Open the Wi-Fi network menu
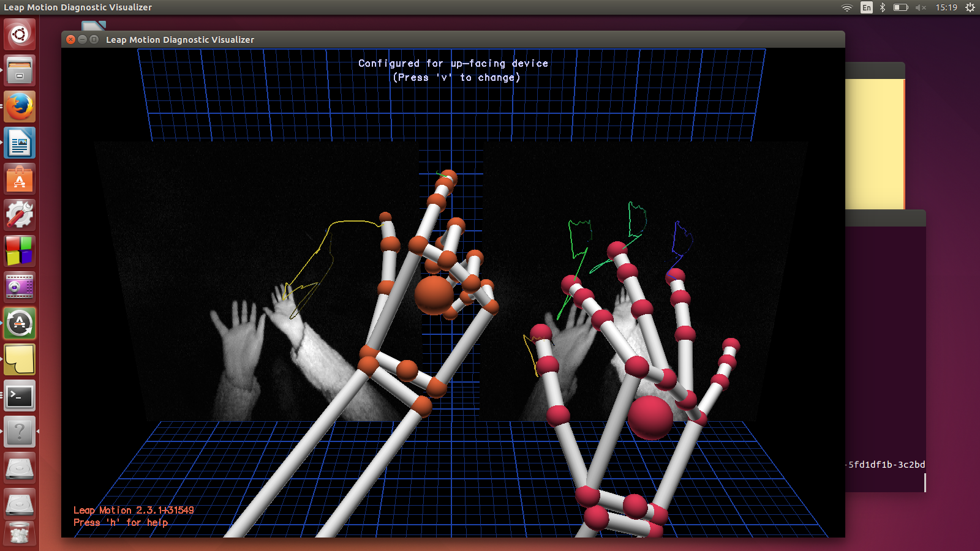Screen dimensions: 980x551 point(847,7)
